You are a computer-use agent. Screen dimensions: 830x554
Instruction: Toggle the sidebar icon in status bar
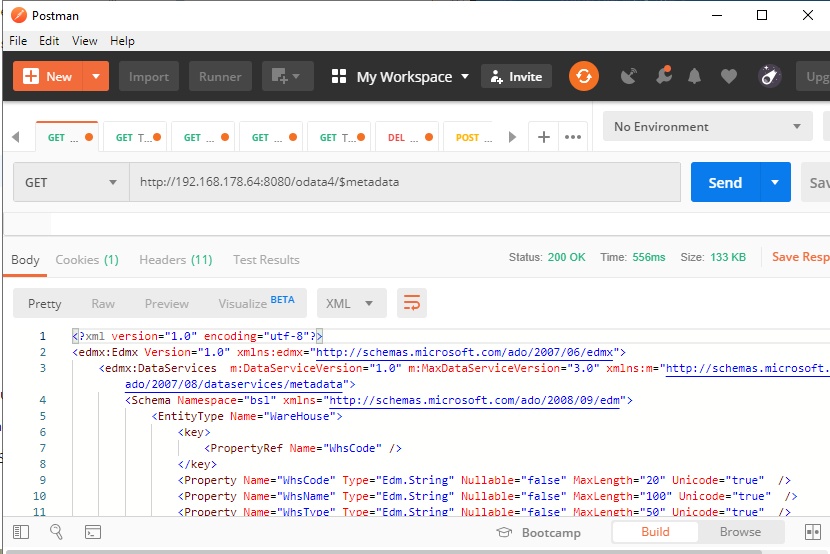pyautogui.click(x=21, y=532)
